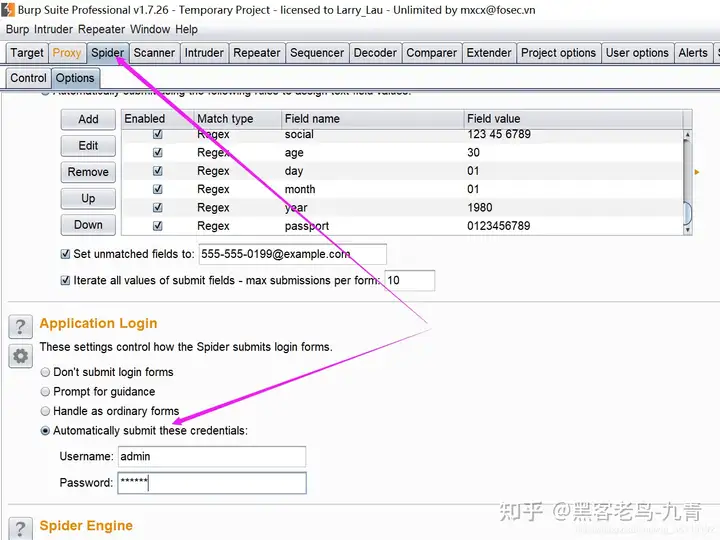
Task: Open the Help menu
Action: point(186,29)
